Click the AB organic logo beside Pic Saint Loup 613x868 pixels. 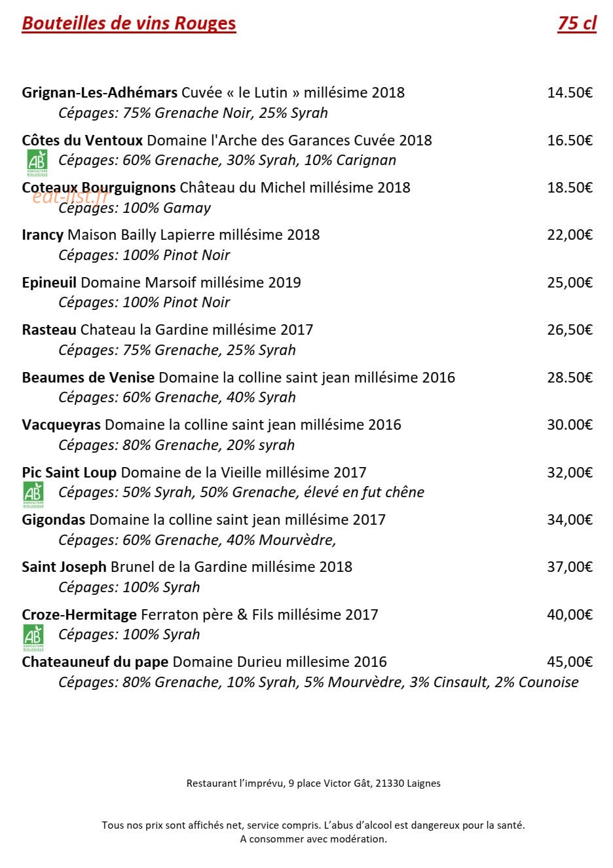(x=33, y=495)
